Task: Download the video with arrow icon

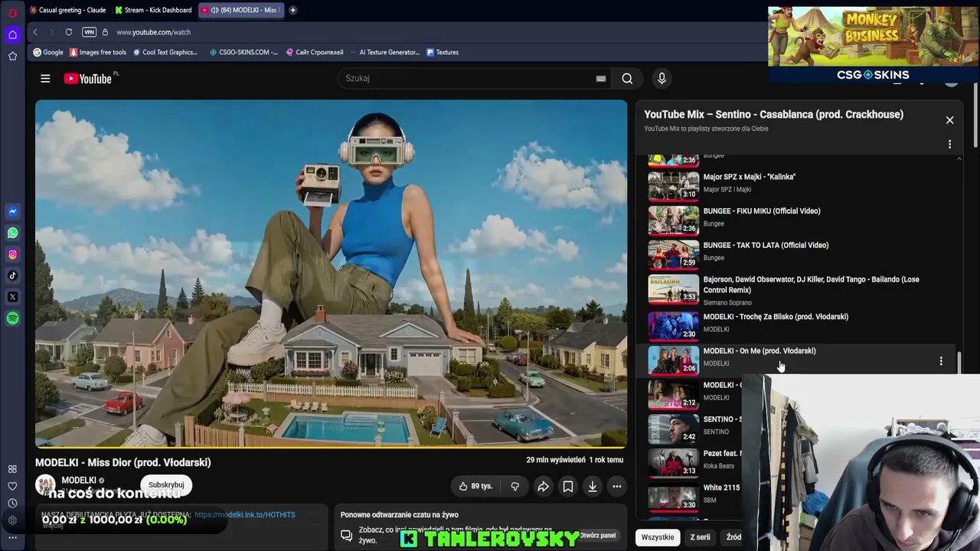Action: point(593,486)
